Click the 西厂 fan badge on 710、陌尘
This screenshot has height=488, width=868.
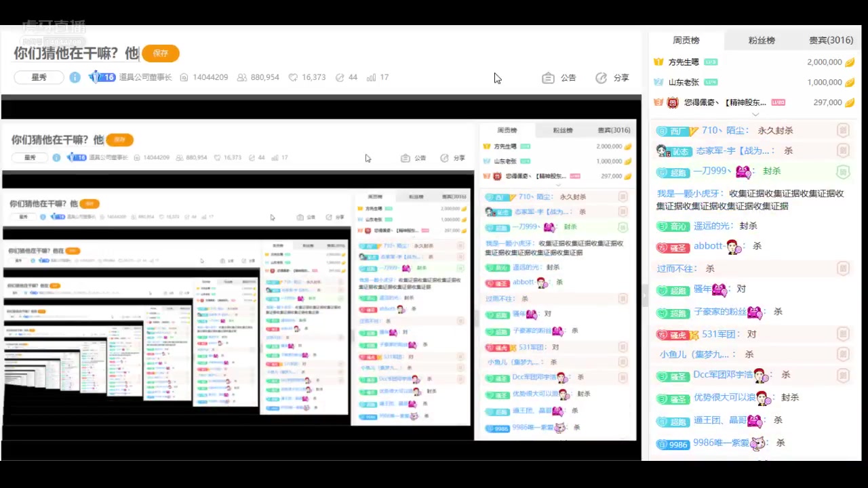coord(677,131)
